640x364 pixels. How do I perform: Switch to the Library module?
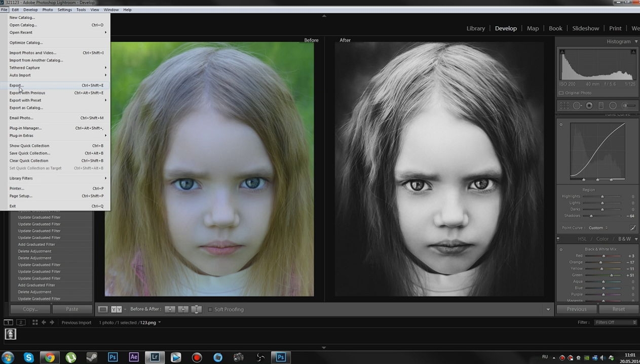[x=475, y=28]
